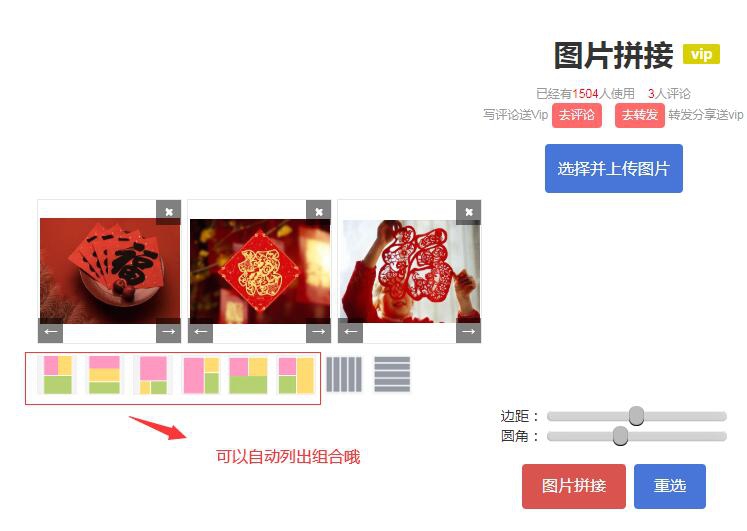The height and width of the screenshot is (531, 747).
Task: Select the vertical columns layout icon
Action: [344, 374]
